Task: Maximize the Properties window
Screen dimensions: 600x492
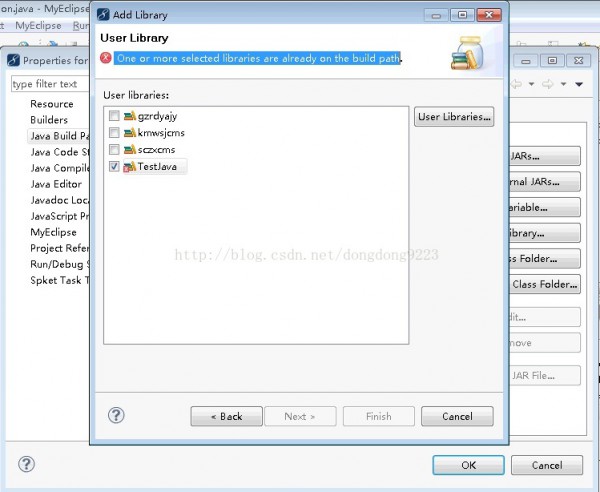Action: pos(552,60)
